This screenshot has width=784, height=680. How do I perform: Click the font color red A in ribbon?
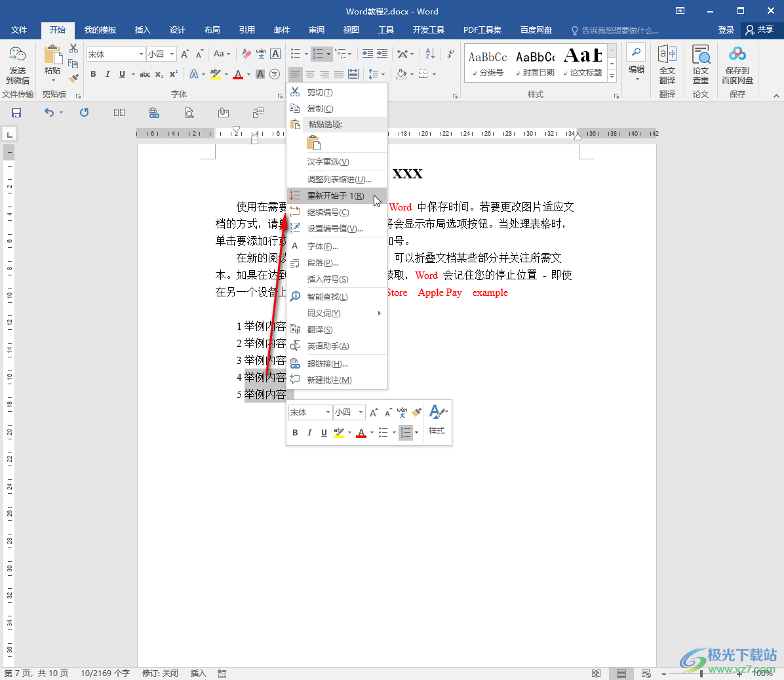(x=238, y=74)
